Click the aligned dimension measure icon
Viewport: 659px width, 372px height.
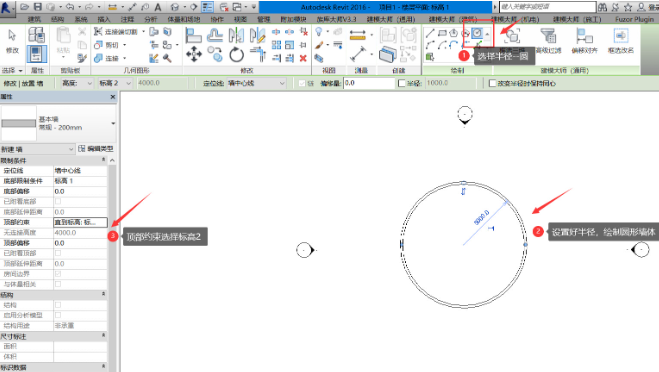[358, 34]
